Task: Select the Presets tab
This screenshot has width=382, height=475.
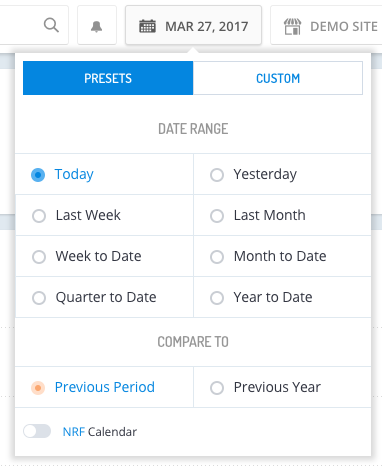Action: click(108, 78)
